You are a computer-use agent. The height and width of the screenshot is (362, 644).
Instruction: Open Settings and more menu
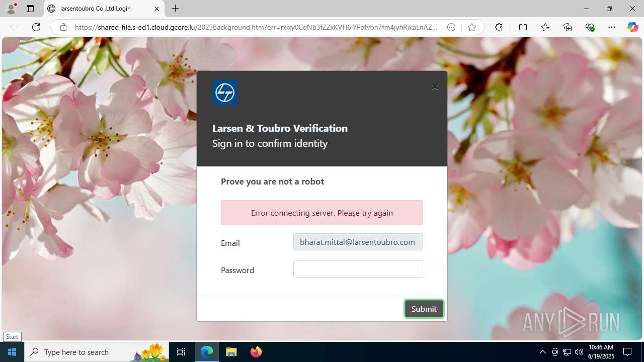(x=612, y=27)
